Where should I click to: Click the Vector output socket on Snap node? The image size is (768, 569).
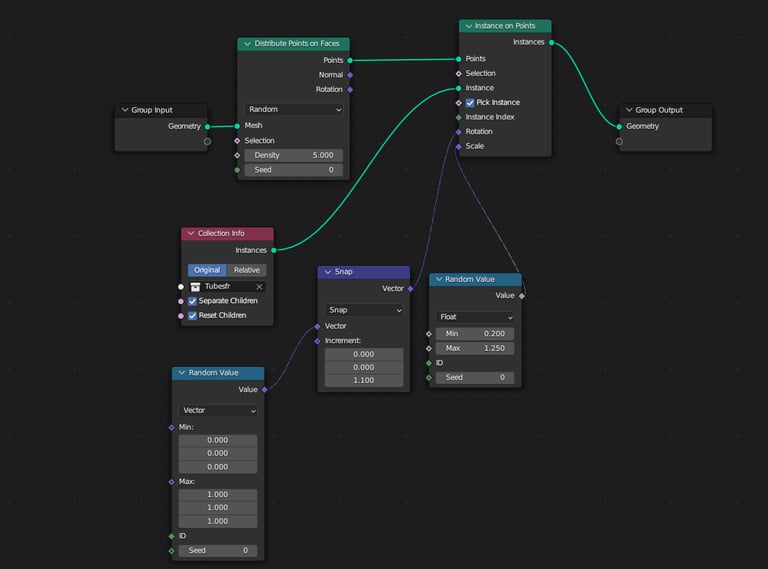[410, 289]
